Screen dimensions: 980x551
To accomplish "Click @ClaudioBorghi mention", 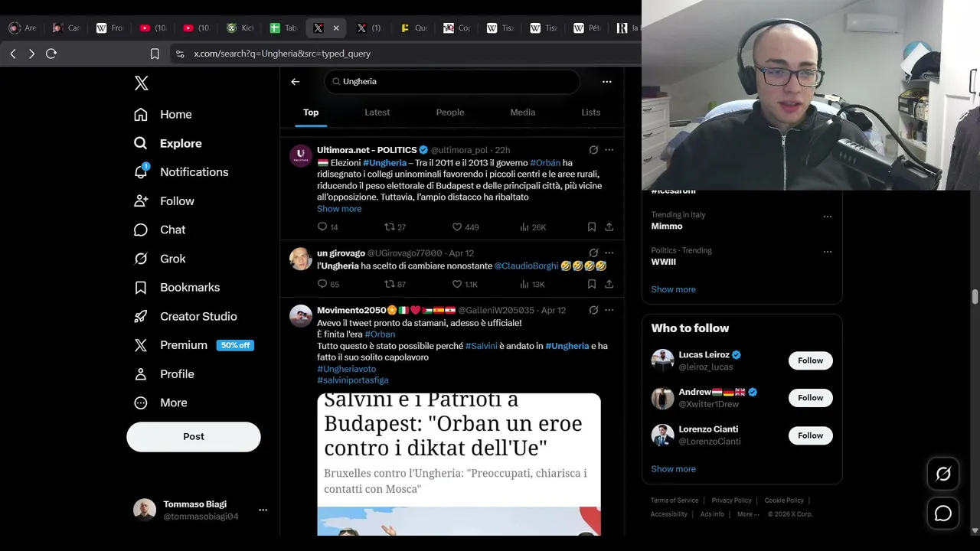I will pyautogui.click(x=526, y=266).
